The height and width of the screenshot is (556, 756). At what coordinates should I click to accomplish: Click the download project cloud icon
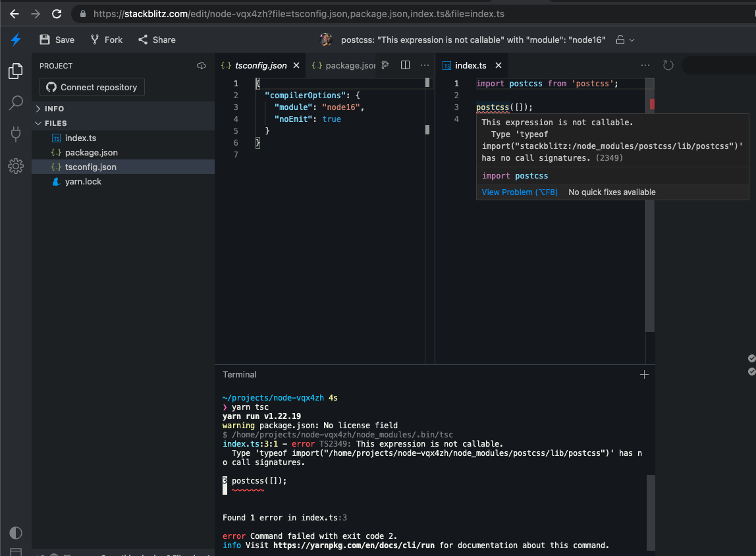pos(201,65)
